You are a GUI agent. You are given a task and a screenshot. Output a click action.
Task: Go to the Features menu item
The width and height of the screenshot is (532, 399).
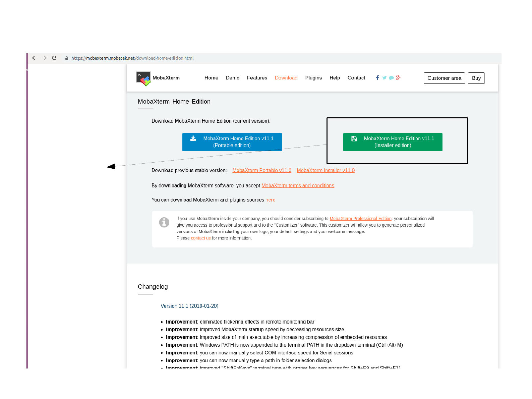(257, 78)
